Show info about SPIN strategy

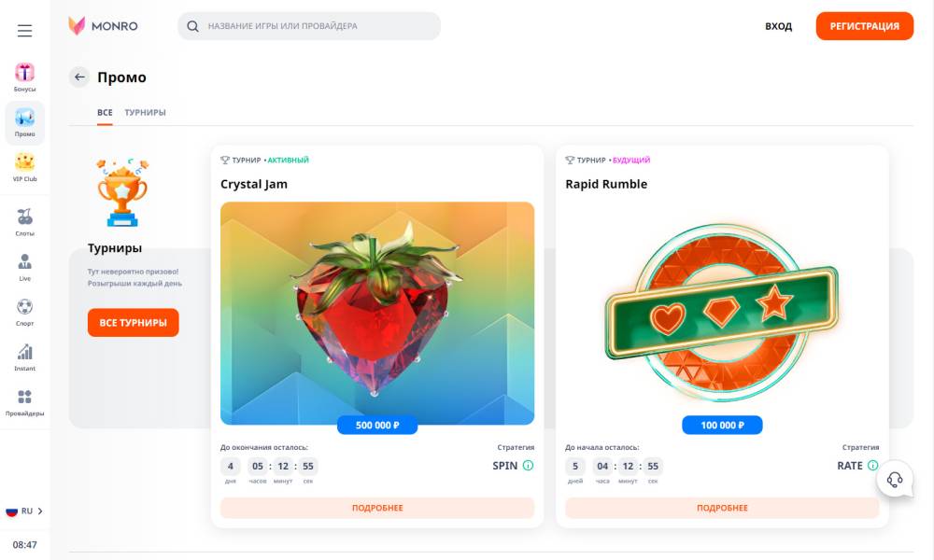pos(528,466)
